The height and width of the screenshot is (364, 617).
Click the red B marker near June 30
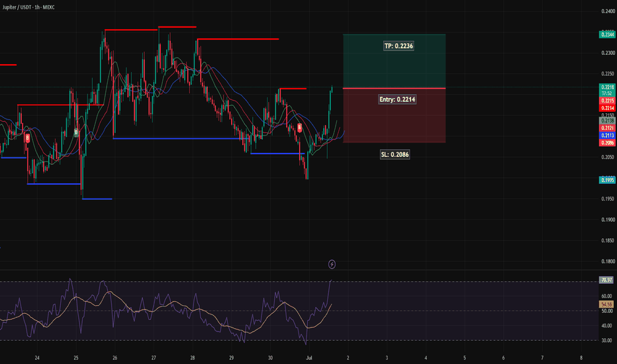[x=299, y=128]
